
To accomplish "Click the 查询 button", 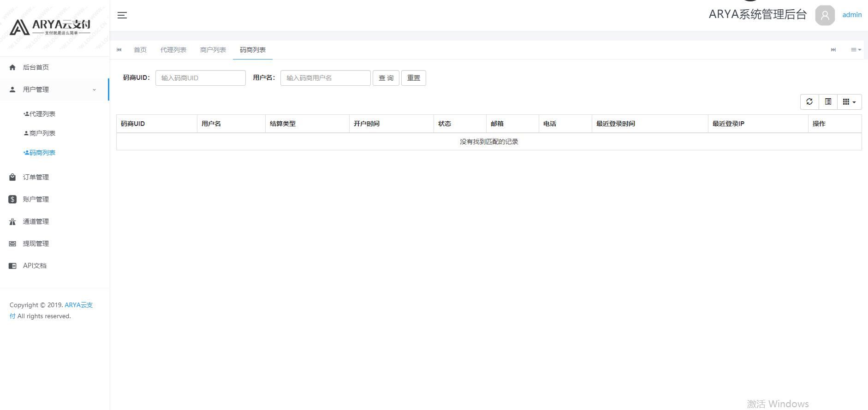I will pos(386,78).
